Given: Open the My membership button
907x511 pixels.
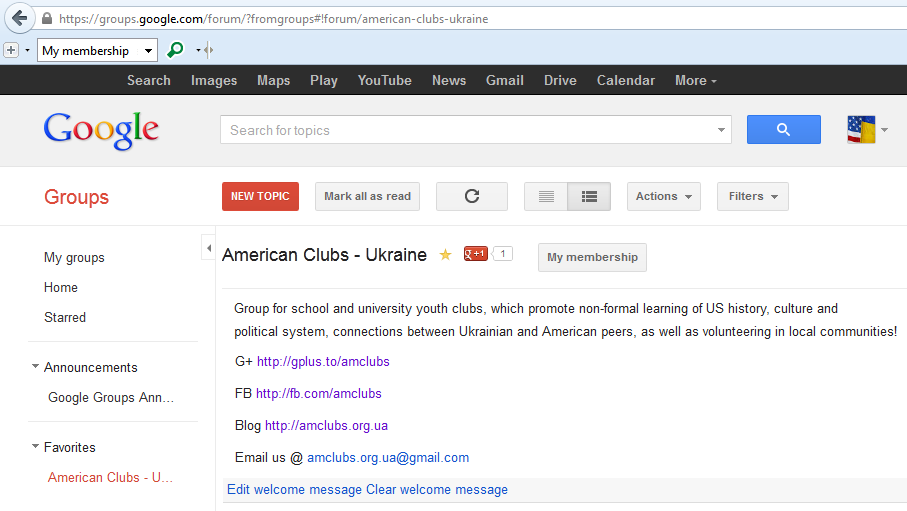Looking at the screenshot, I should pyautogui.click(x=592, y=257).
